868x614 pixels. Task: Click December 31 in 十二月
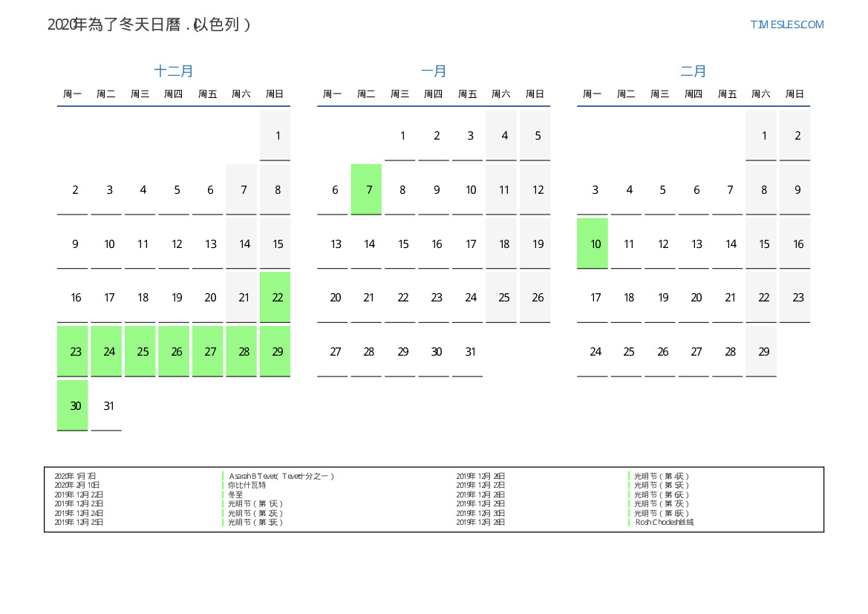click(106, 405)
